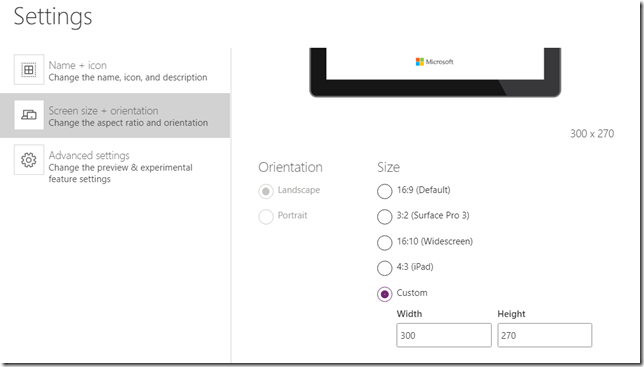Select the Landscape orientation radio button
The width and height of the screenshot is (644, 367).
(x=266, y=191)
